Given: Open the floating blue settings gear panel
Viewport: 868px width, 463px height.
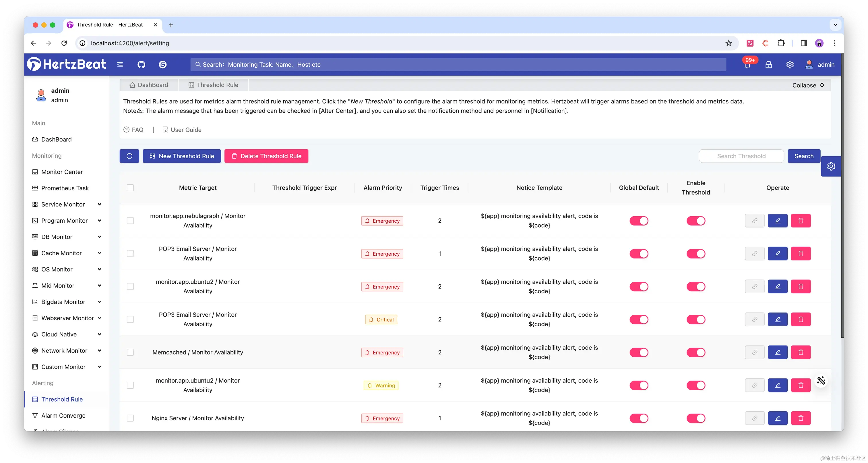Looking at the screenshot, I should pyautogui.click(x=831, y=166).
